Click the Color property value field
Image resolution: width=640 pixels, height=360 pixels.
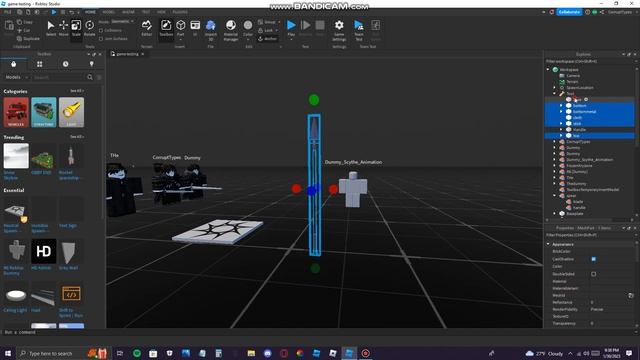pyautogui.click(x=611, y=267)
